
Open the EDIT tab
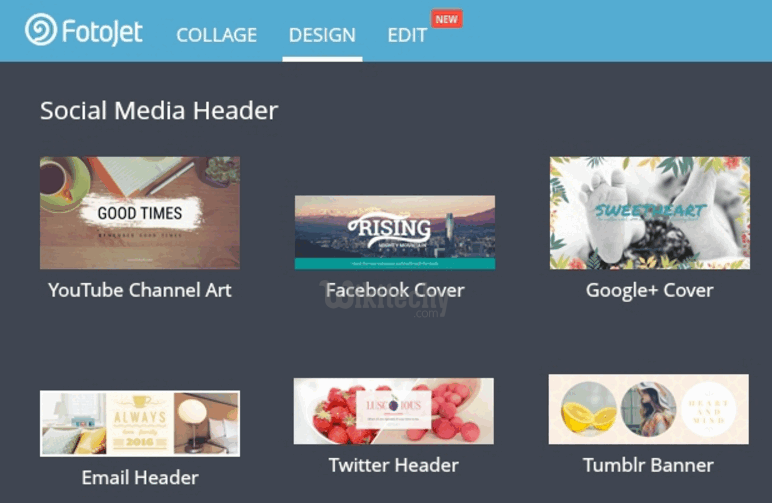pos(407,35)
